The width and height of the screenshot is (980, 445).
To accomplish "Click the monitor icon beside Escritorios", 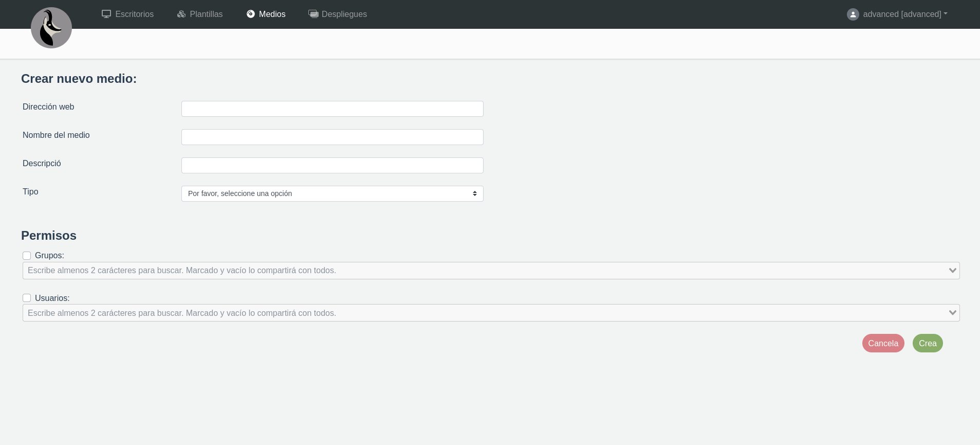I will click(106, 14).
